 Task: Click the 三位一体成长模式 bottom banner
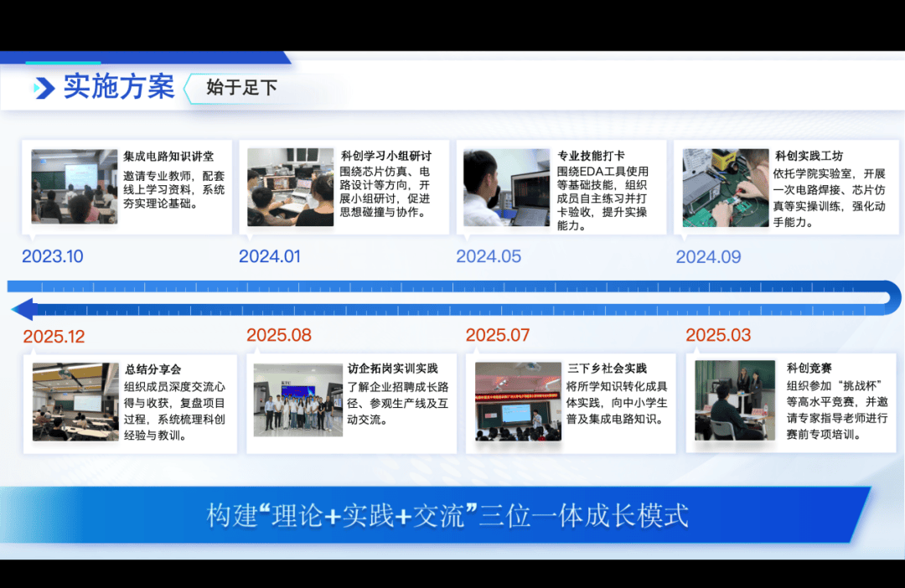447,515
